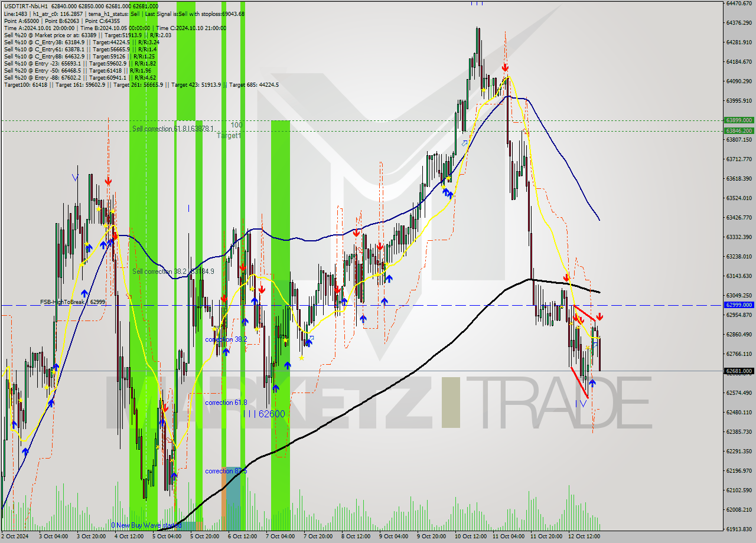The width and height of the screenshot is (756, 543).
Task: Click the 64470.670 price axis label
Action: pyautogui.click(x=739, y=4)
